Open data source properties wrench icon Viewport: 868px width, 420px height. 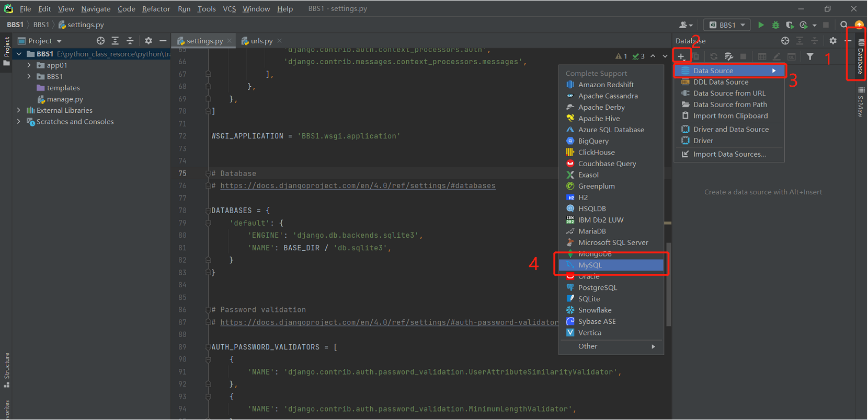point(728,56)
